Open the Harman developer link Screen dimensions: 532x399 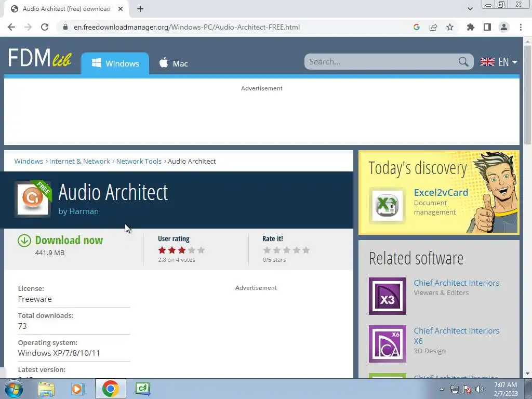pos(84,211)
